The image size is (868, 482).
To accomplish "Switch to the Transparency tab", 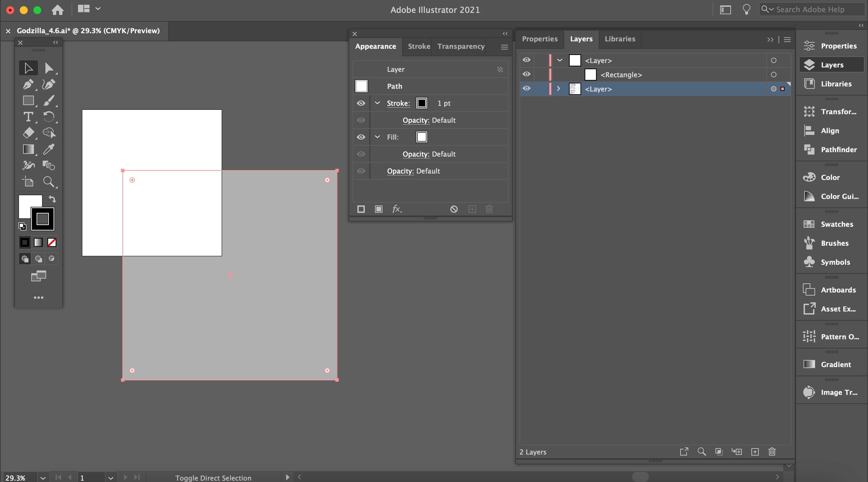I will coord(461,46).
